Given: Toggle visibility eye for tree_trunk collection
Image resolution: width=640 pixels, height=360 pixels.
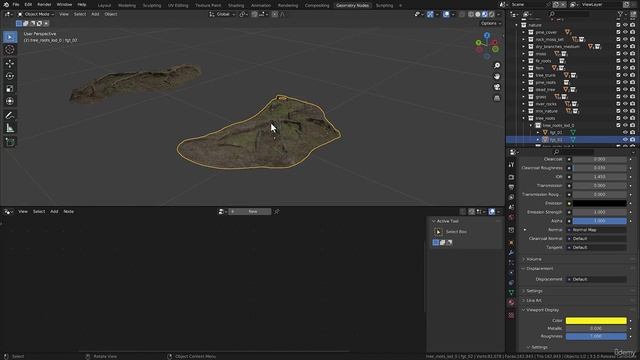Looking at the screenshot, I should [625, 75].
